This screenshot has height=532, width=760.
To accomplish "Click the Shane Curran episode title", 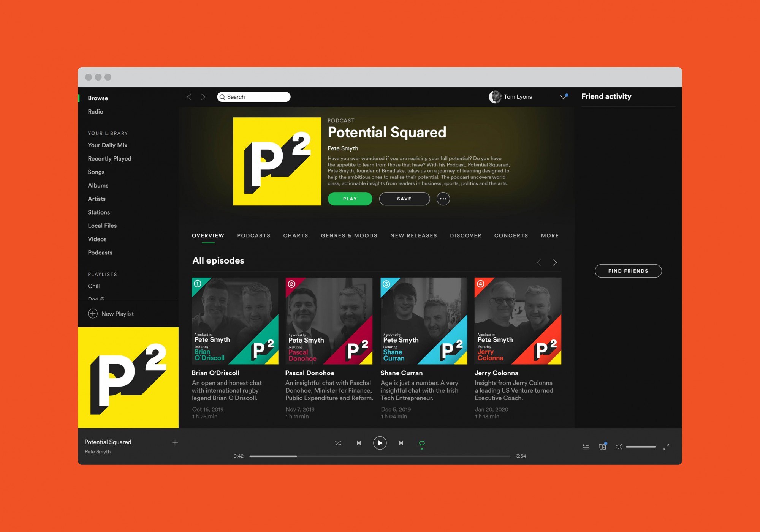I will pyautogui.click(x=401, y=373).
